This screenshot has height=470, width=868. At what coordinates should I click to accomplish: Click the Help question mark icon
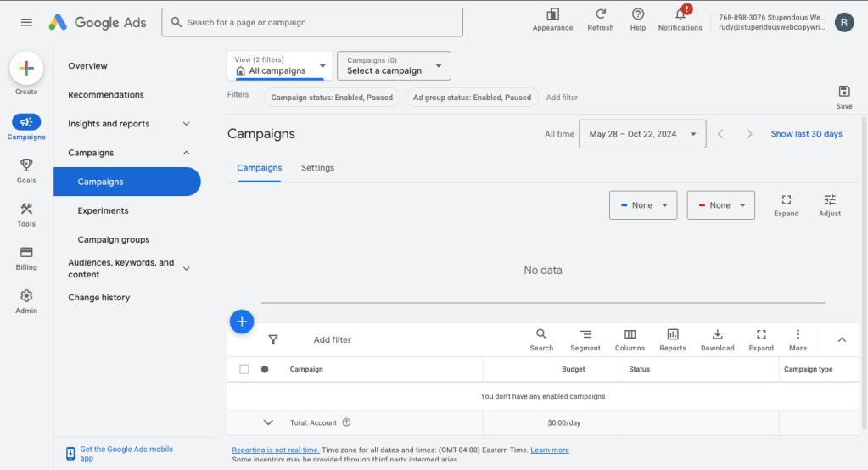pyautogui.click(x=638, y=14)
